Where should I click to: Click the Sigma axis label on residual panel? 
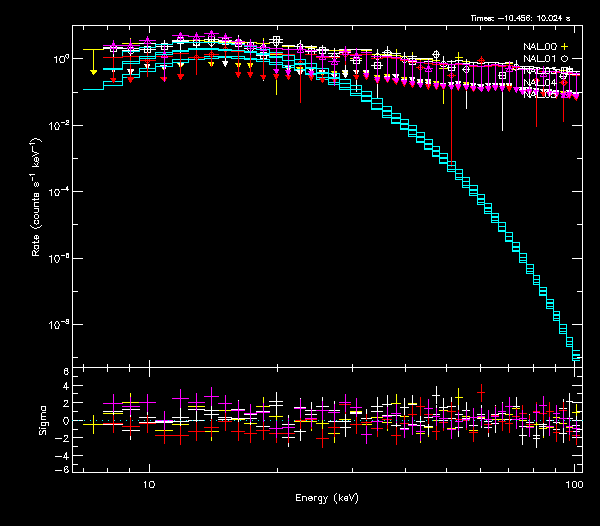click(42, 421)
